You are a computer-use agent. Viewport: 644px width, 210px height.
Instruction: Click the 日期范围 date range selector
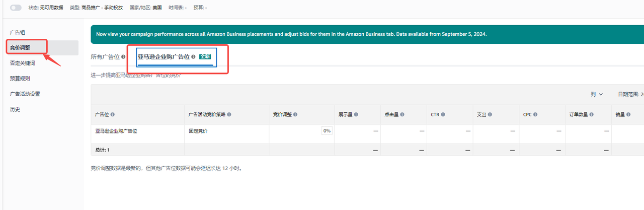click(631, 94)
